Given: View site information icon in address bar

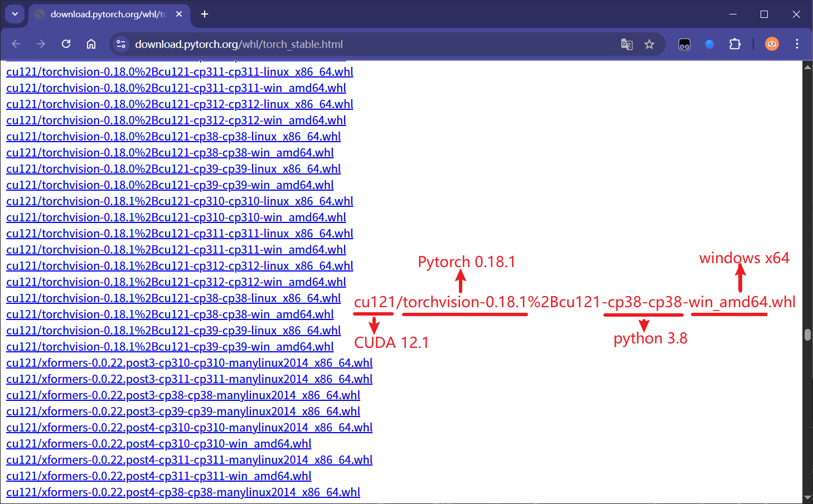Looking at the screenshot, I should [x=121, y=44].
